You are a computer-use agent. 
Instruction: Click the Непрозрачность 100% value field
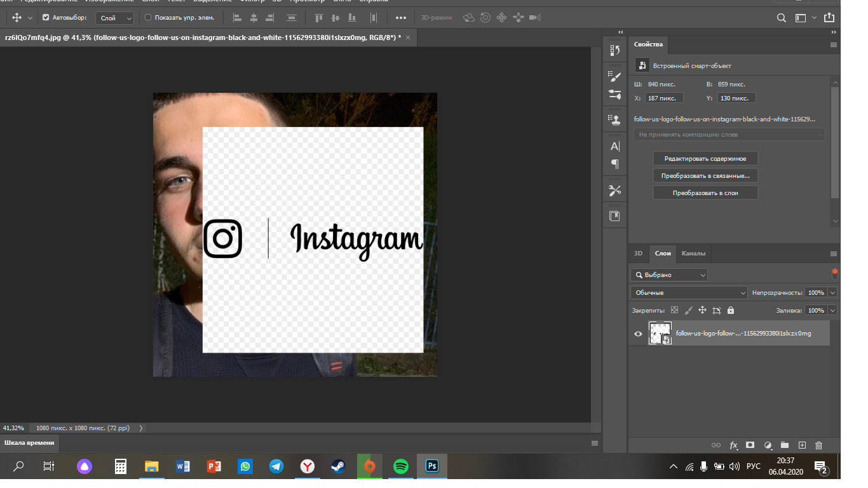point(817,293)
